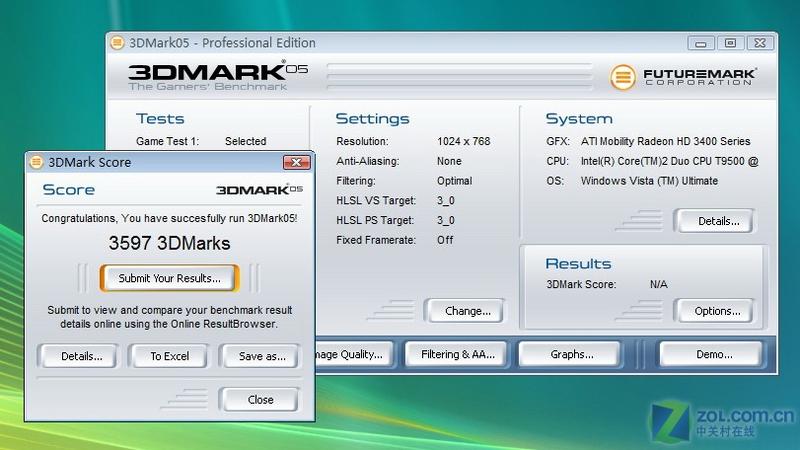Viewport: 800px width, 450px height.
Task: Export results with To Excel button
Action: point(169,356)
